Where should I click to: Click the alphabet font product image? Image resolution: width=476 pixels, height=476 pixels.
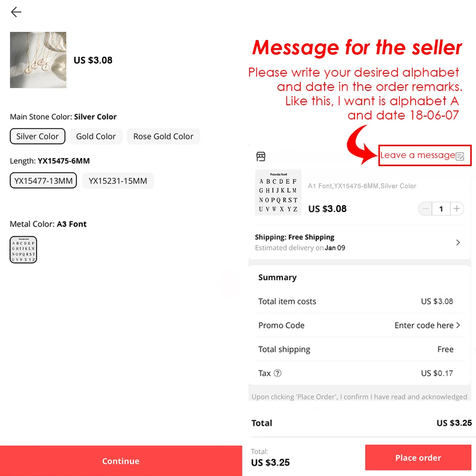point(278,192)
